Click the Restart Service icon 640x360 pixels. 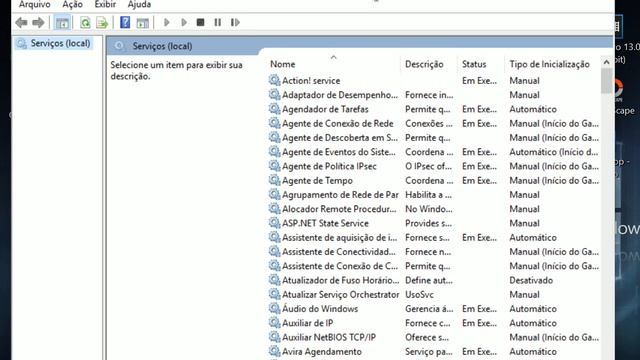[235, 22]
